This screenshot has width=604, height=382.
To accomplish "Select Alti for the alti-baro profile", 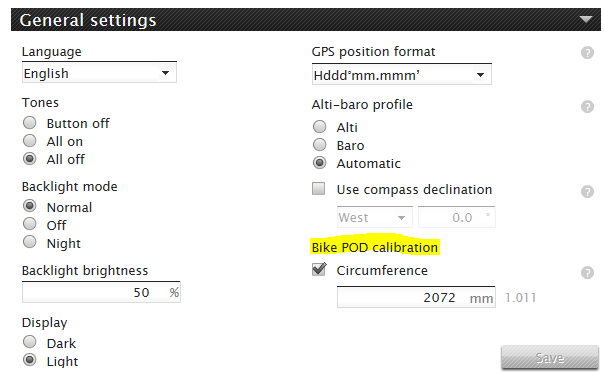I will 319,126.
